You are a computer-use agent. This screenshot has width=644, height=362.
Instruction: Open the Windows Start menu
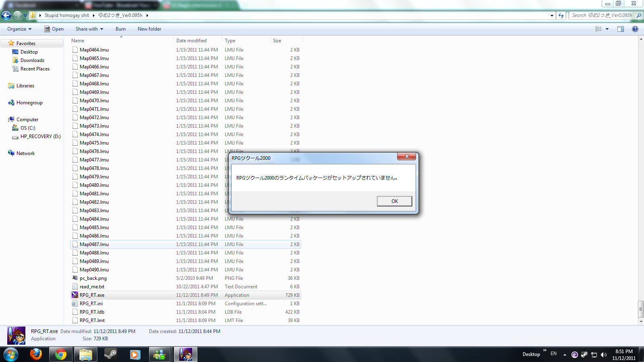[x=10, y=354]
